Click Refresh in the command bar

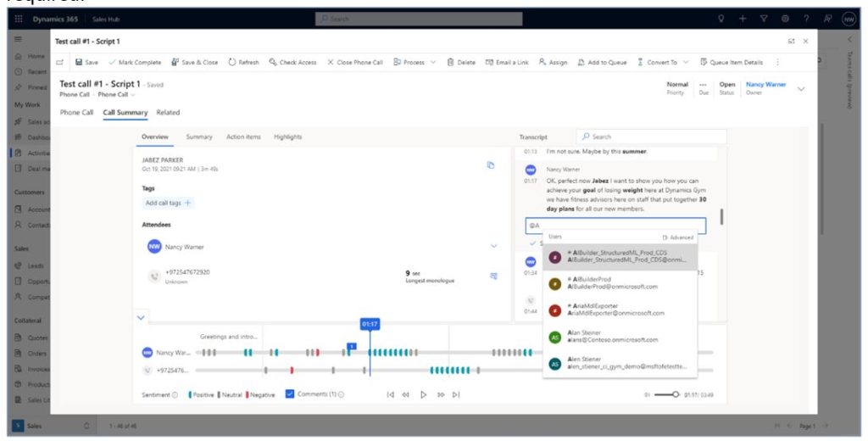click(243, 62)
